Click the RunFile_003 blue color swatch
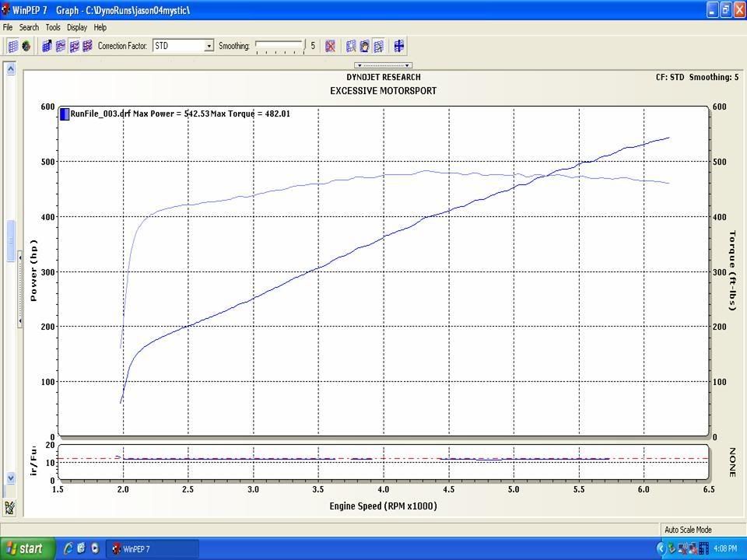This screenshot has width=747, height=560. (x=65, y=114)
